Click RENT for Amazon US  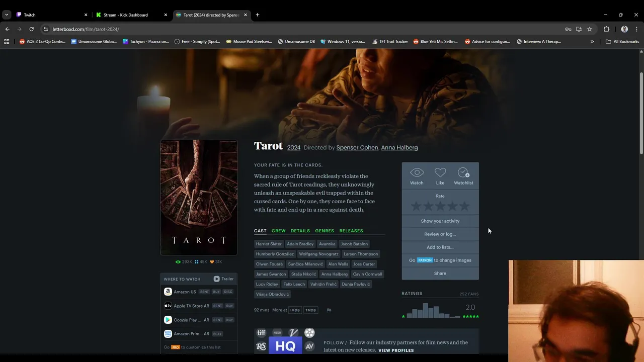click(204, 292)
